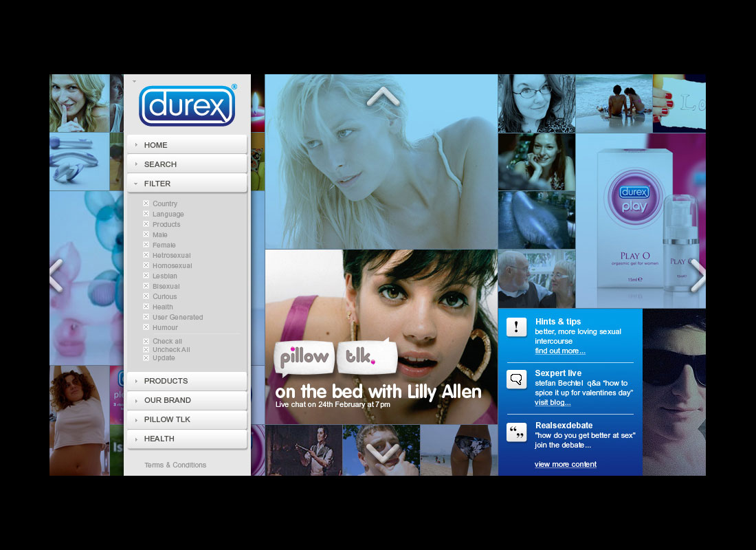756x550 pixels.
Task: Toggle the Health filter checkbox
Action: point(146,307)
